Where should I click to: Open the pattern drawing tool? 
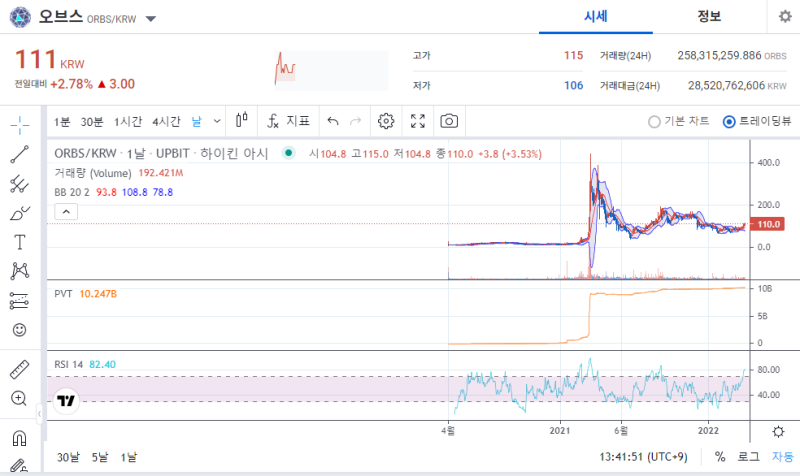point(19,271)
